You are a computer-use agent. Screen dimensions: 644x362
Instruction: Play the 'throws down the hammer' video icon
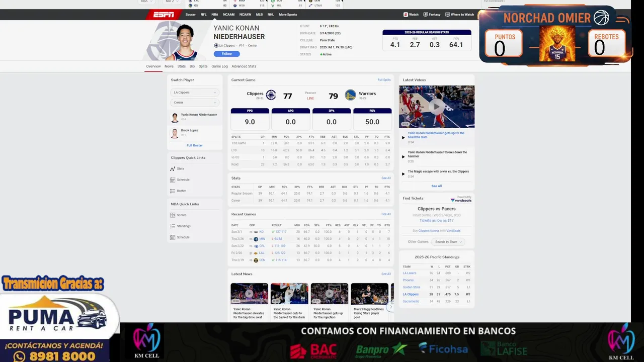[x=403, y=156]
